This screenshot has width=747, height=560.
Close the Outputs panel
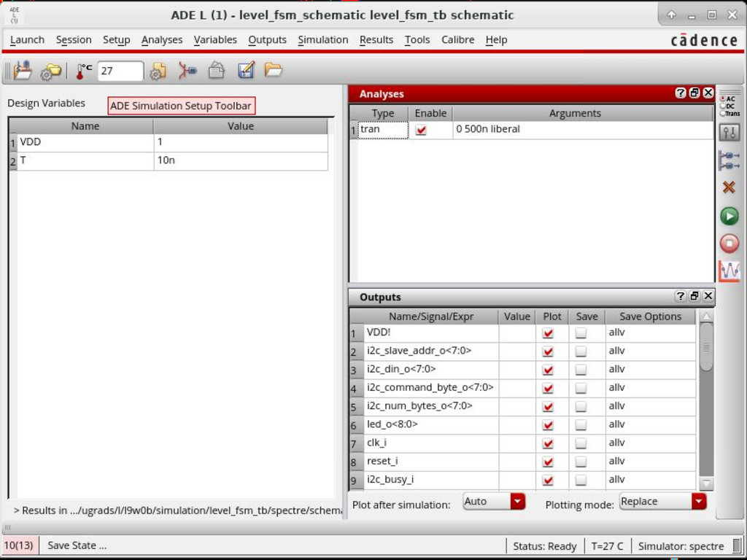click(x=708, y=296)
